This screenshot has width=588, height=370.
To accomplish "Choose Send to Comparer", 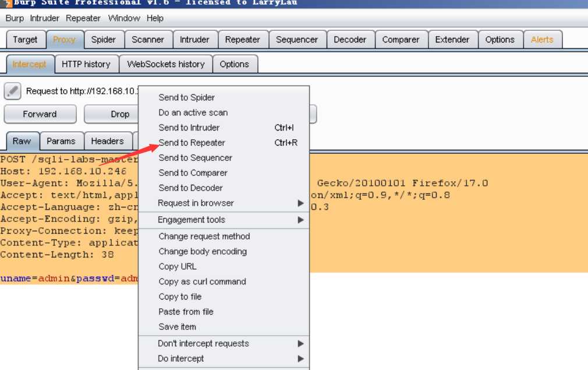I will 224,172.
